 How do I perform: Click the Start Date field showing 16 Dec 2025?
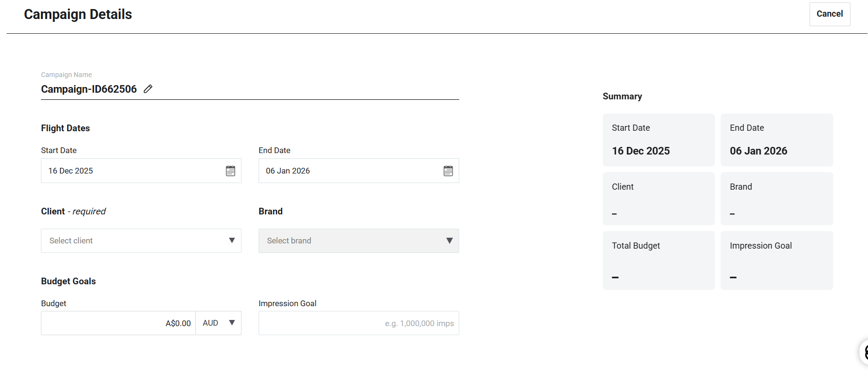(x=133, y=171)
